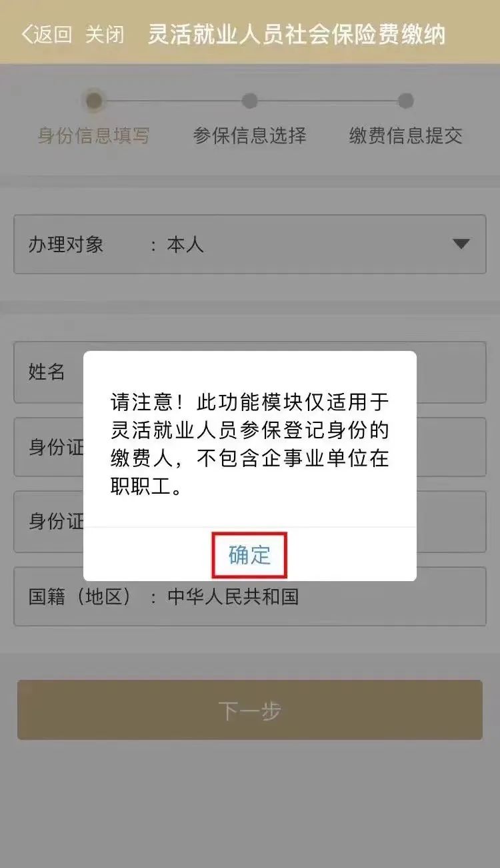Select the third step circle indicator
Image resolution: width=500 pixels, height=868 pixels.
[x=405, y=101]
